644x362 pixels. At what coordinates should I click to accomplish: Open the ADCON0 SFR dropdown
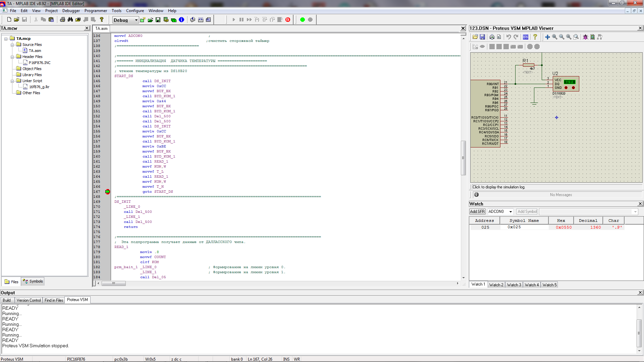[511, 212]
